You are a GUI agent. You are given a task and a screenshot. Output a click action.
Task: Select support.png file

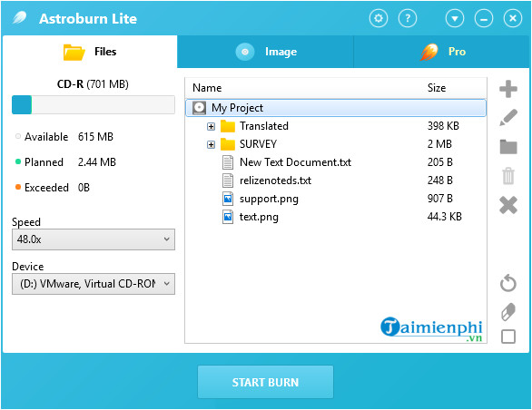click(x=336, y=199)
